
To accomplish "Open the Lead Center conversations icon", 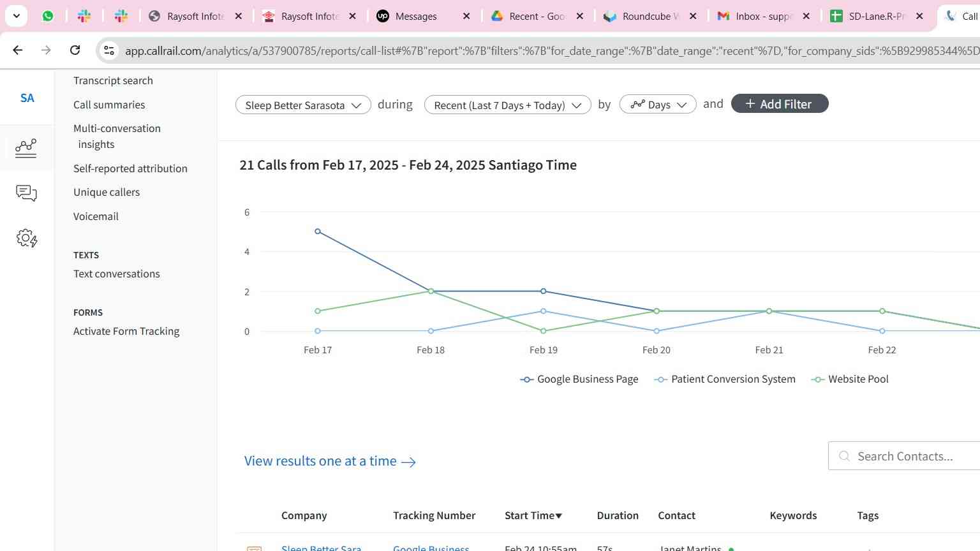I will [x=26, y=193].
